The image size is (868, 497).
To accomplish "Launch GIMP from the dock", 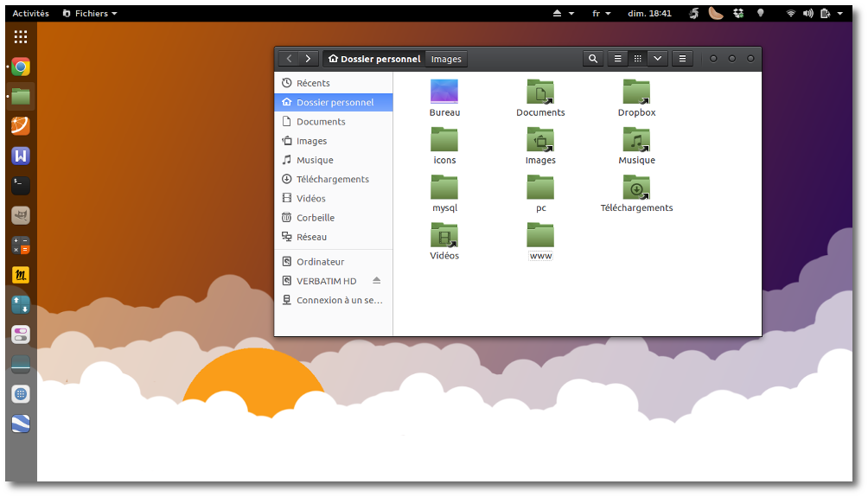I will point(21,215).
